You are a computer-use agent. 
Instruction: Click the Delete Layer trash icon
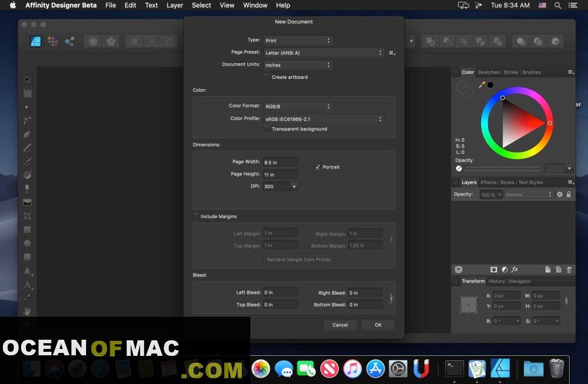[569, 270]
